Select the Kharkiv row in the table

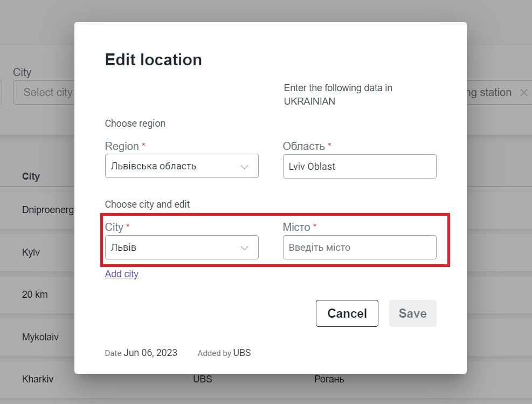pyautogui.click(x=38, y=379)
